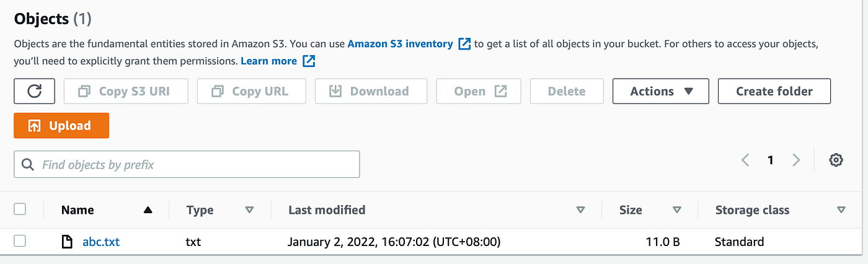Click the Create folder button
The height and width of the screenshot is (264, 868).
774,91
